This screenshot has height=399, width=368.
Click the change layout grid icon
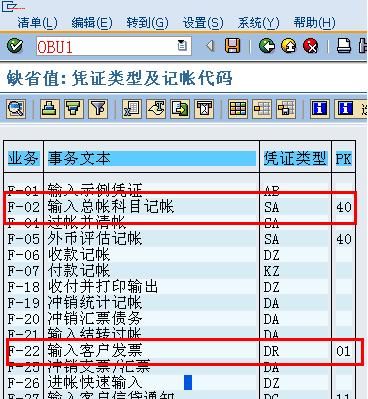point(238,109)
